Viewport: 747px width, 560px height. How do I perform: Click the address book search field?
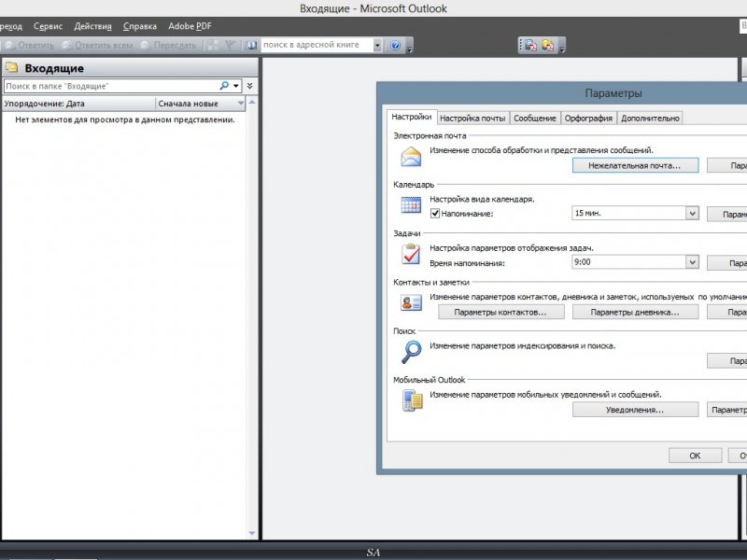click(317, 45)
